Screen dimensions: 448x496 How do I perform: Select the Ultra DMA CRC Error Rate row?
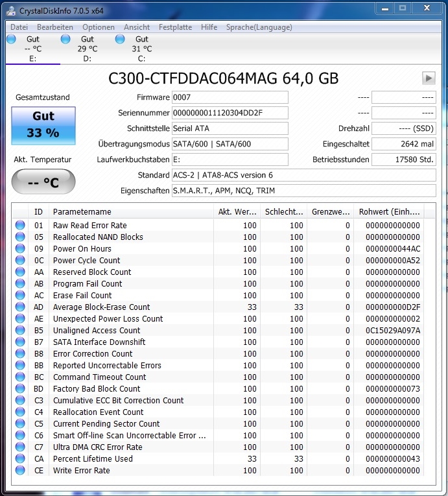coord(218,447)
